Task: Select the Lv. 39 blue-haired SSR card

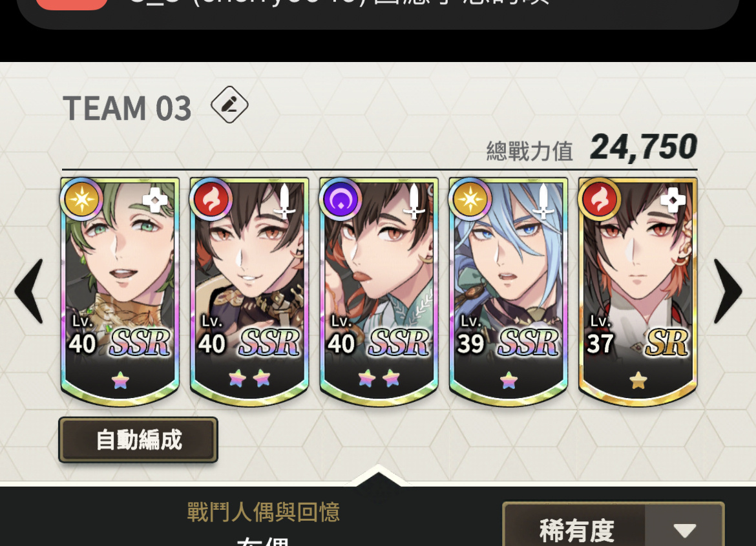Action: [x=508, y=291]
